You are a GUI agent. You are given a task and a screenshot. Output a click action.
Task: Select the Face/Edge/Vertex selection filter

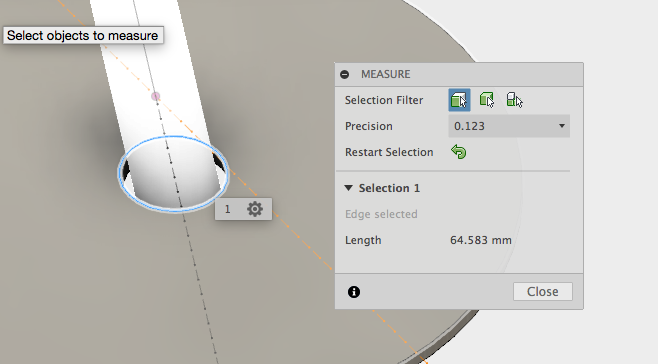click(459, 100)
